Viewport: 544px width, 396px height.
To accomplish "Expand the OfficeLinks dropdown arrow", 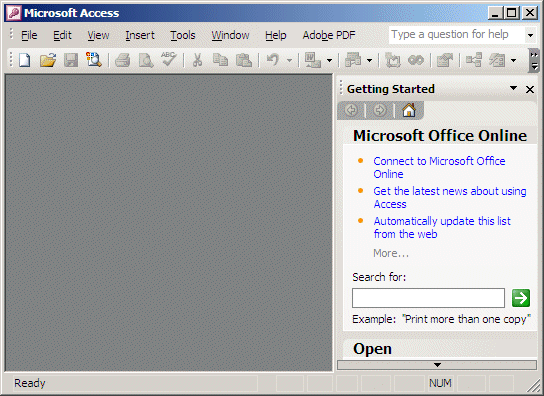I will click(x=329, y=61).
